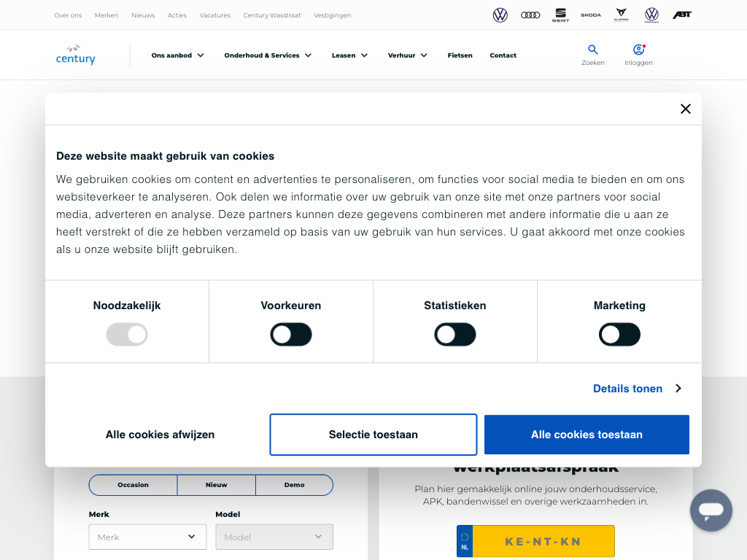Select the Occasion tab

(133, 485)
